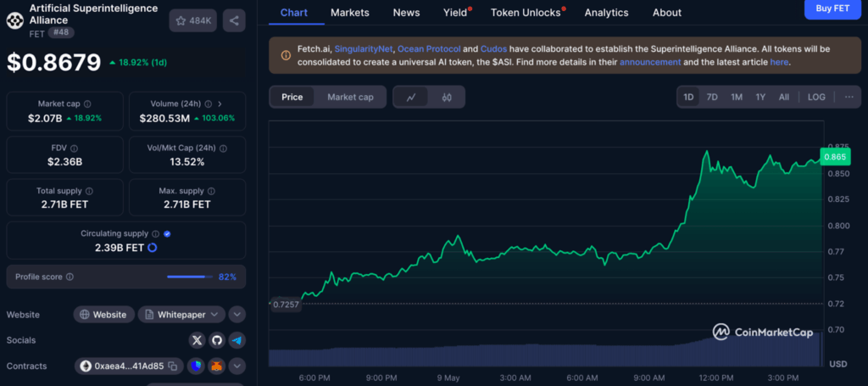Click the Artificial Superintelligence Alliance logo

[14, 20]
